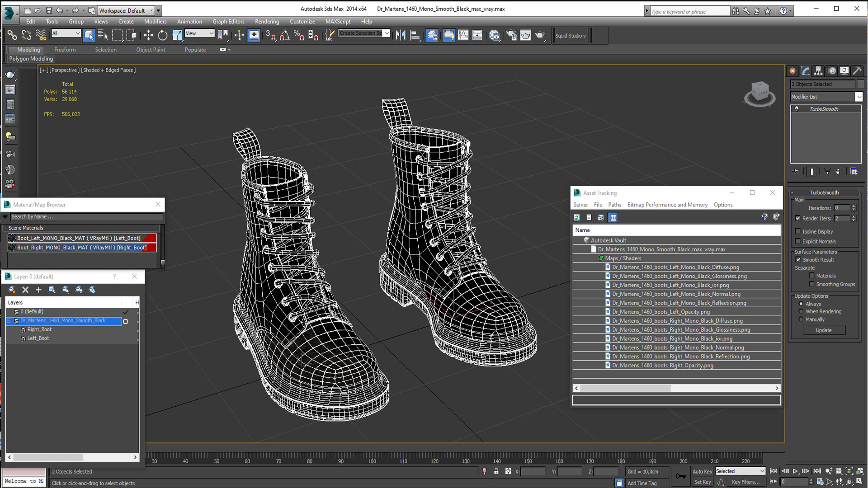Click Add Time Tag in status bar
The width and height of the screenshot is (868, 488).
[642, 483]
